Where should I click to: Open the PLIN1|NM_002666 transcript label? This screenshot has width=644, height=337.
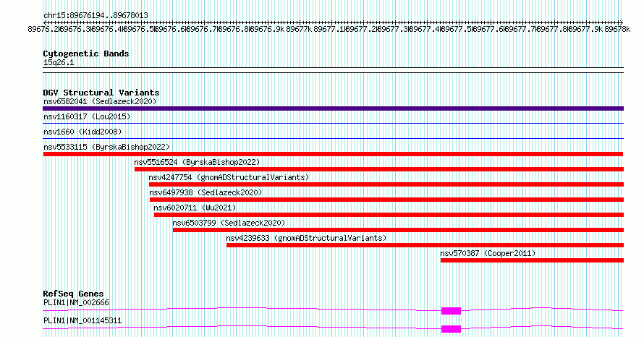(x=77, y=302)
